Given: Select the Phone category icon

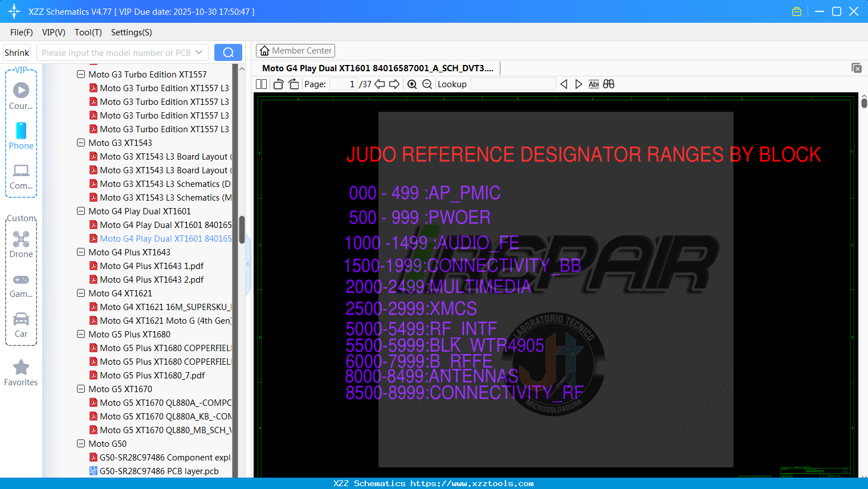Looking at the screenshot, I should 21,131.
